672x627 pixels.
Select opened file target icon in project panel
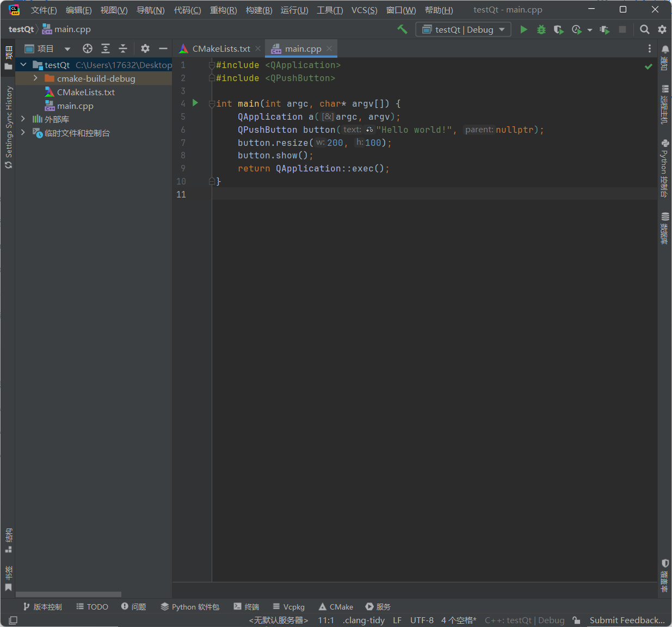88,48
